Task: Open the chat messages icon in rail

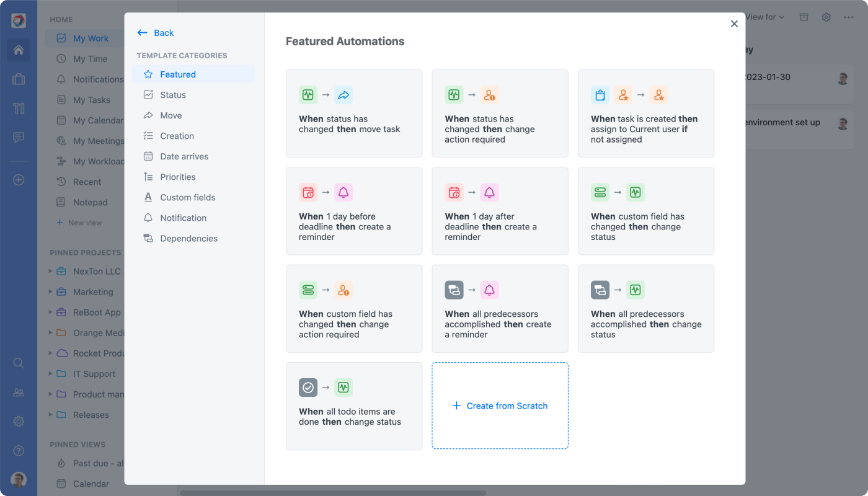Action: (x=19, y=138)
